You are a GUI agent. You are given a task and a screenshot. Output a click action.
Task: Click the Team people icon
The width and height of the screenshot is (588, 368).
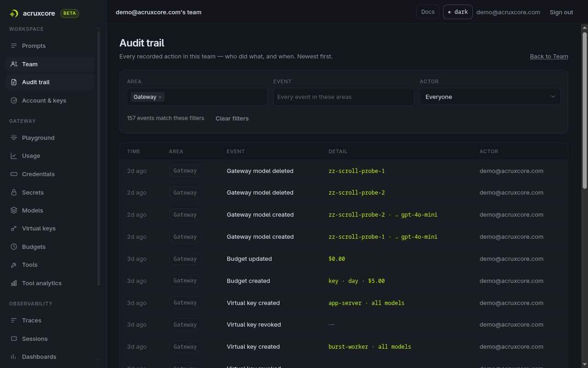[14, 64]
